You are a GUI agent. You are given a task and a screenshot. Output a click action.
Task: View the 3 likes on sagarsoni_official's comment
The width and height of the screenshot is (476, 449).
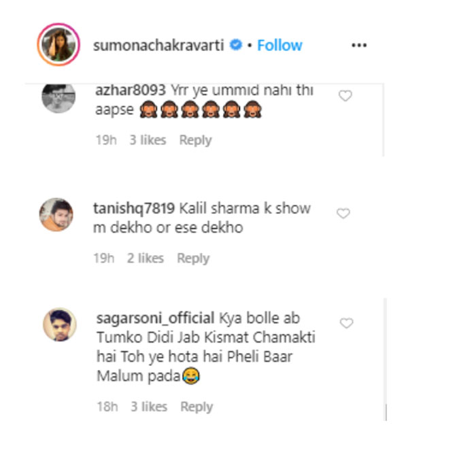149,406
